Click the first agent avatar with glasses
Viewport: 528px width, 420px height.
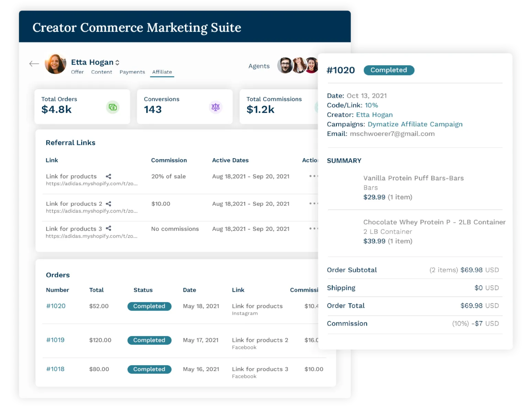pyautogui.click(x=285, y=65)
